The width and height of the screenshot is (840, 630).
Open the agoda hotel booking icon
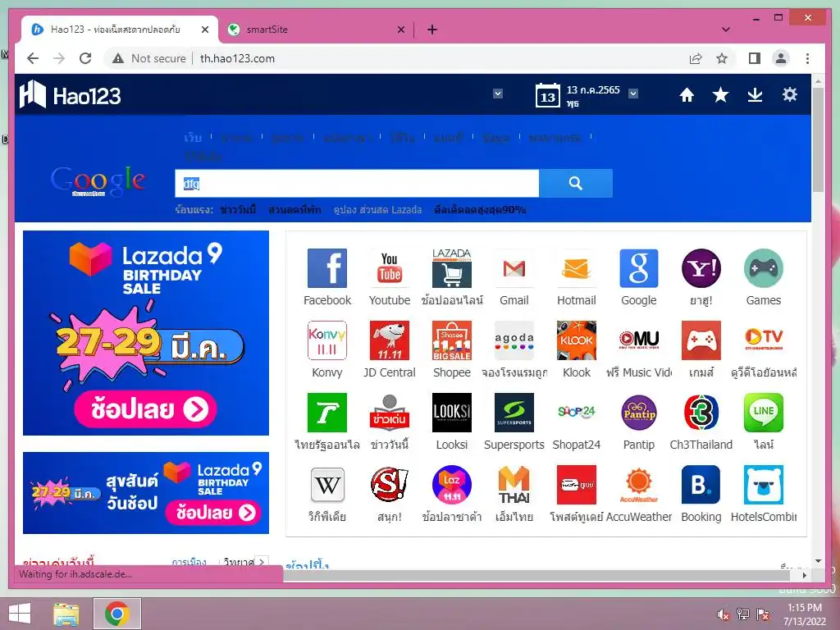tap(514, 340)
